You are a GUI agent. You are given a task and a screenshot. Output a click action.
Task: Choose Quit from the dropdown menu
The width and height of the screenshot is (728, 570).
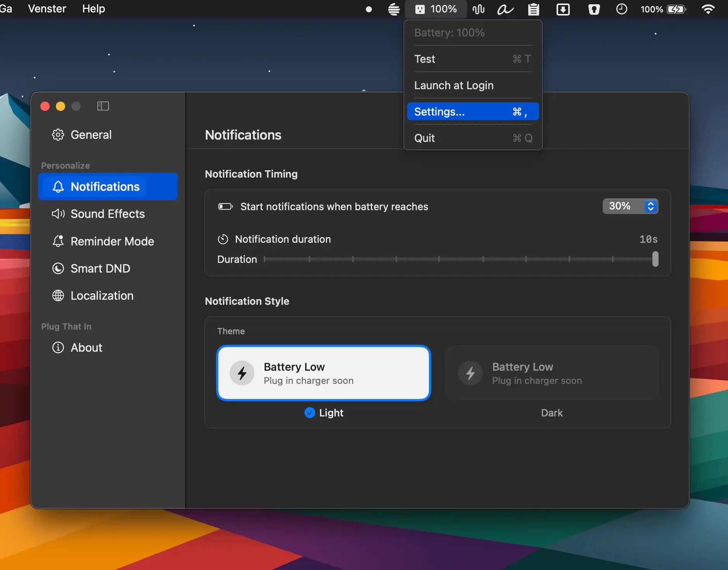tap(473, 138)
